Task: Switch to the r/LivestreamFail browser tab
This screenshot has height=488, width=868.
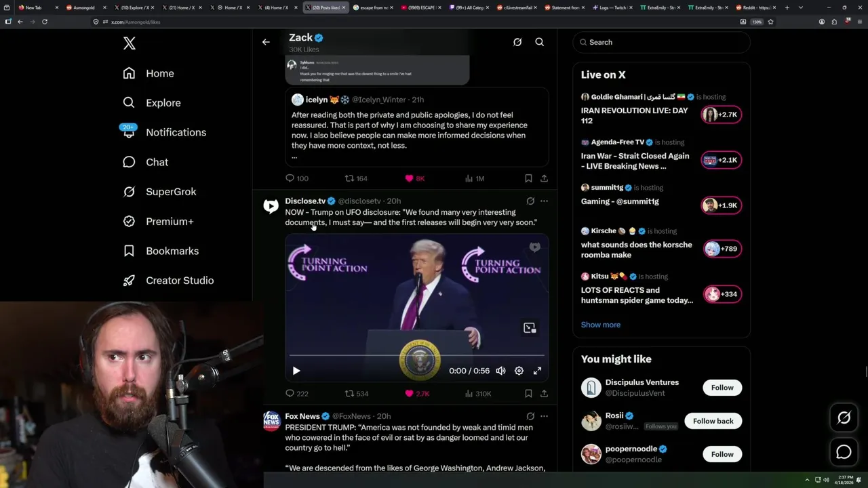Action: (x=518, y=7)
